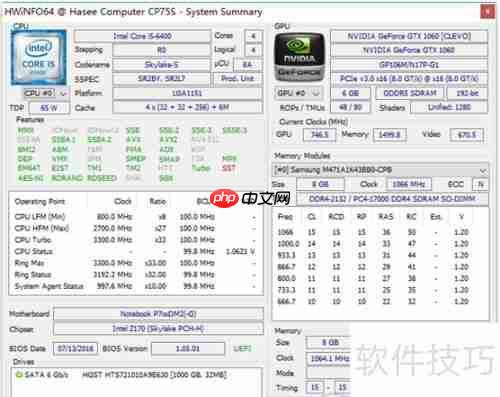Image resolution: width=500 pixels, height=397 pixels.
Task: Open the GPU #0 selector dropdown
Action: pyautogui.click(x=299, y=93)
